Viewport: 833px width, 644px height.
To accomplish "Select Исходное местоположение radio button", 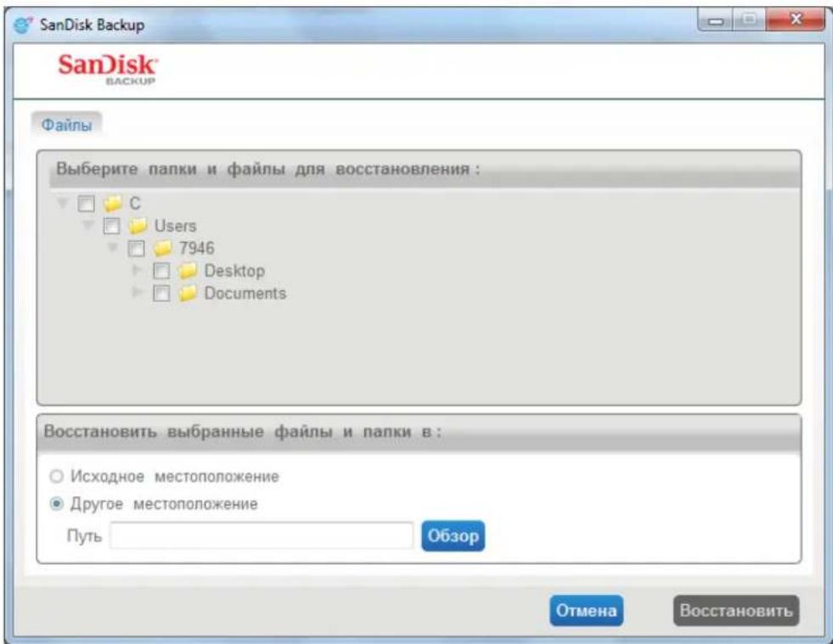I will click(56, 476).
